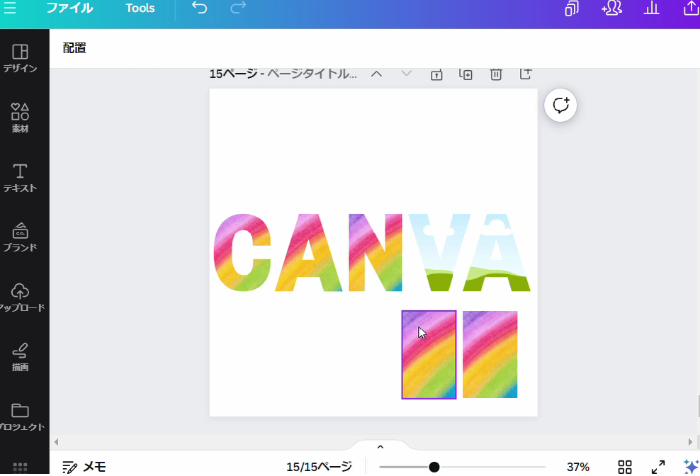700x476 pixels.
Task: Click the 配置 position button
Action: (x=75, y=48)
